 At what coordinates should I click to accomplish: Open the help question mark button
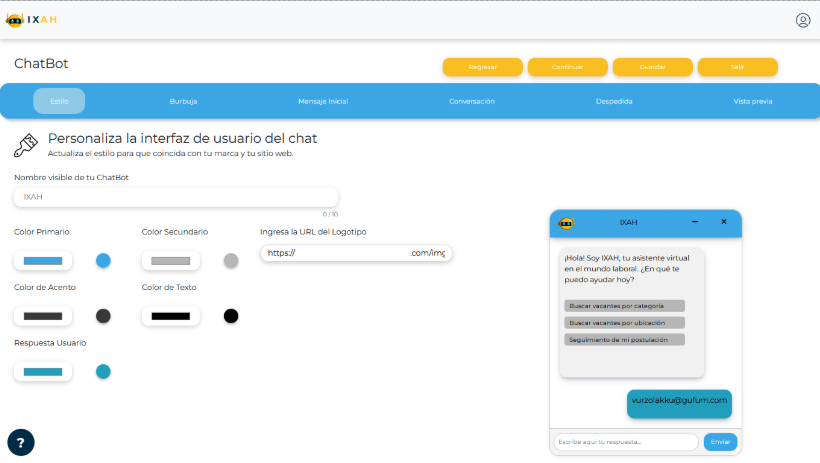click(21, 443)
